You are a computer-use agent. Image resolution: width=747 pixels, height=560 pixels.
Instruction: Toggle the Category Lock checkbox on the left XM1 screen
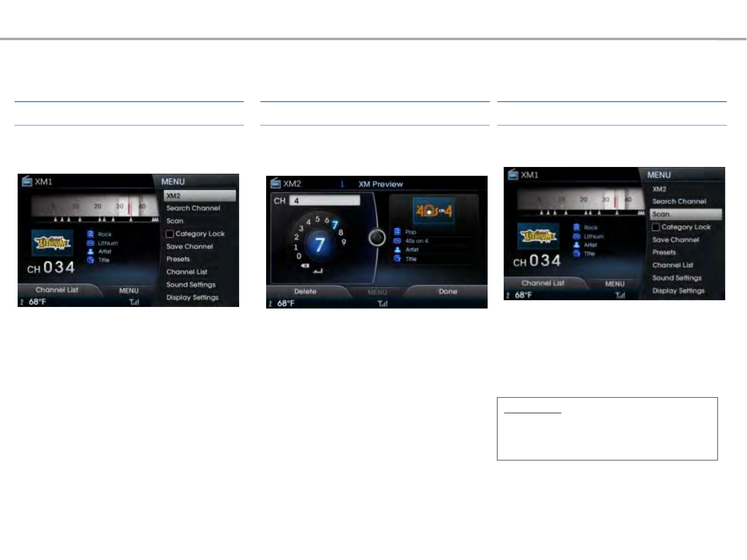click(170, 234)
